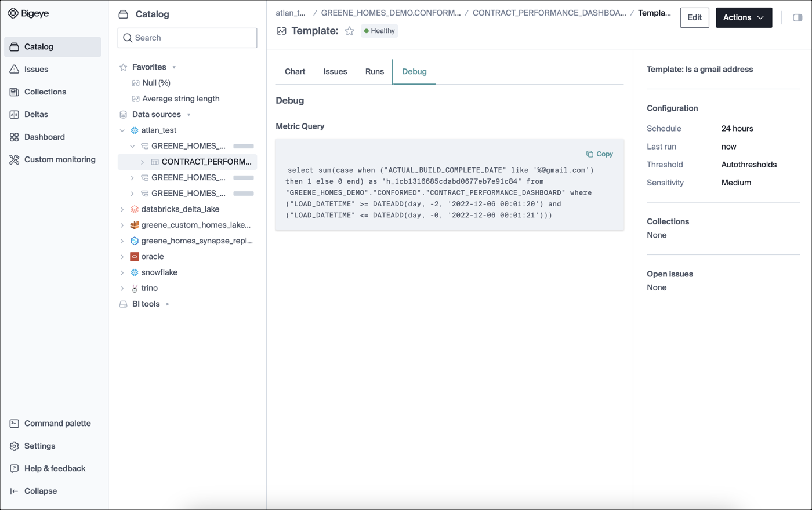812x510 pixels.
Task: Click the BI tools icon
Action: point(123,304)
